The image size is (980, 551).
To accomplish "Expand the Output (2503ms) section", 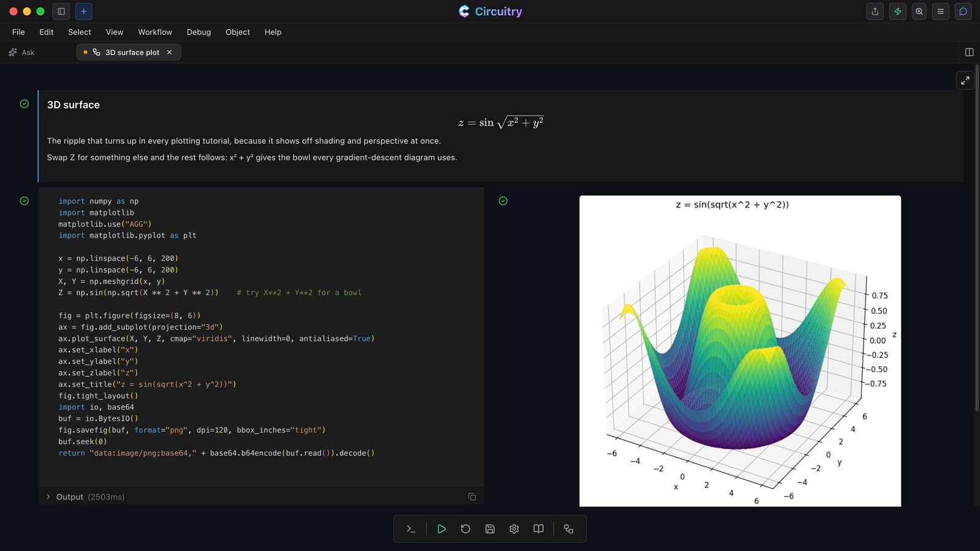I will coord(86,497).
